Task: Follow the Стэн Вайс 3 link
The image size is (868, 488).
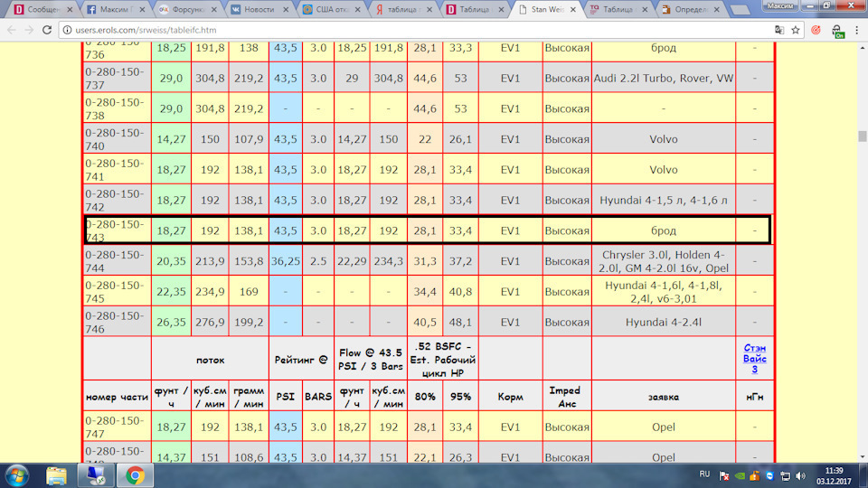Action: [x=754, y=359]
